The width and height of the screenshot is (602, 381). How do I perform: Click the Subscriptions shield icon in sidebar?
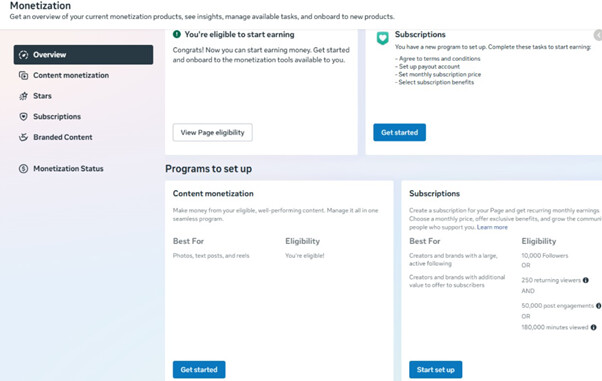pos(23,116)
